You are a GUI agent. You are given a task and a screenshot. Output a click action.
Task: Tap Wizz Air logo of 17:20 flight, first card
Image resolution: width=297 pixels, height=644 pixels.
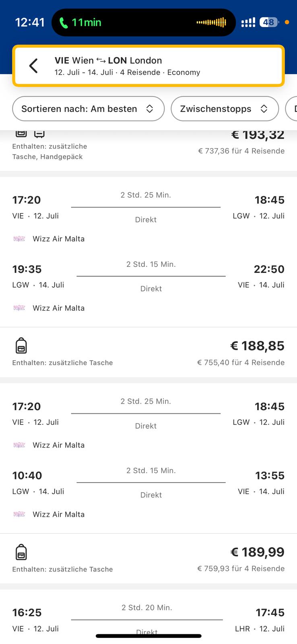click(19, 239)
